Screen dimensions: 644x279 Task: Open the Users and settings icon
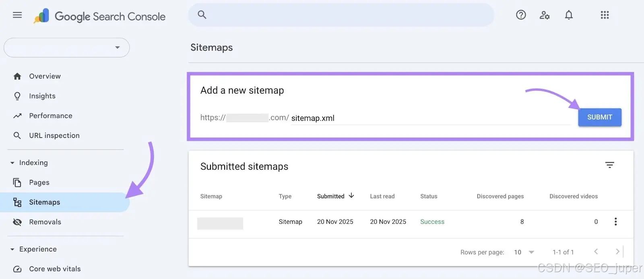pos(545,15)
